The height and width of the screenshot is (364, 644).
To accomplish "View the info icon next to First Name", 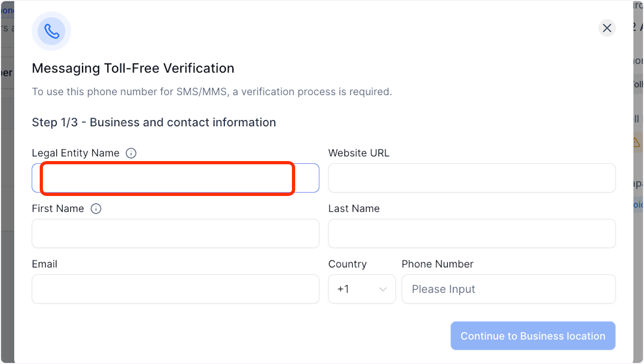I will coord(96,208).
